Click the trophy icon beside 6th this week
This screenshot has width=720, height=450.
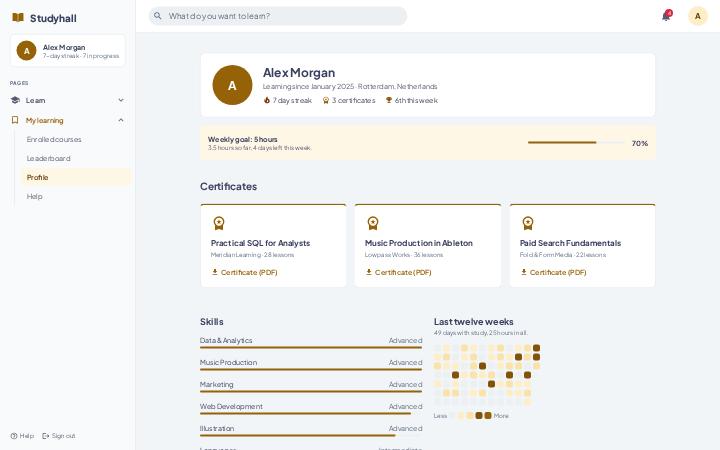click(x=389, y=100)
